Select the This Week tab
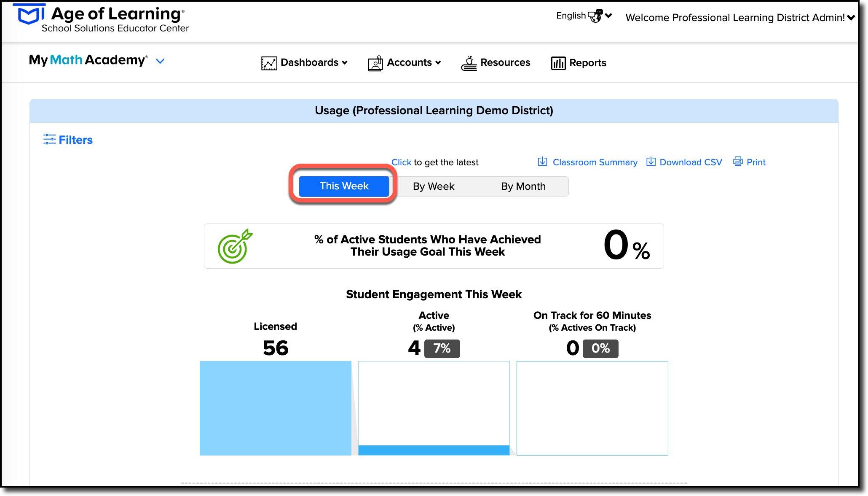Image resolution: width=868 pixels, height=496 pixels. pyautogui.click(x=344, y=186)
